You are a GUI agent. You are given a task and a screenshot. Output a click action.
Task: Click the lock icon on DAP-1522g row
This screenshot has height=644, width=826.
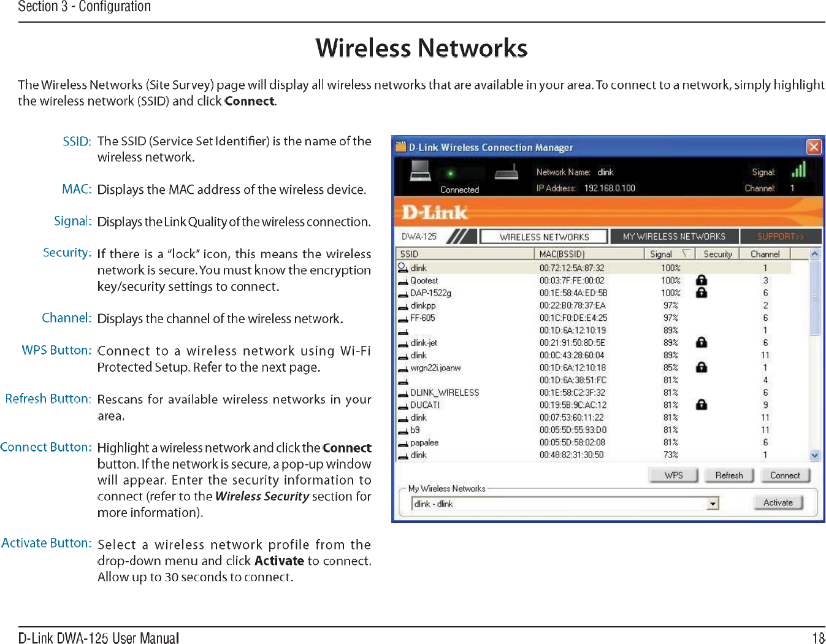(x=702, y=293)
